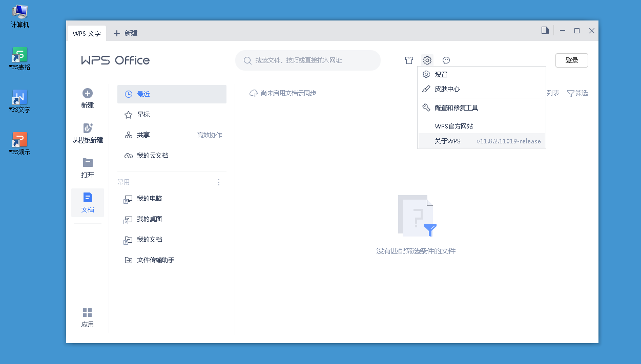This screenshot has height=364, width=641.
Task: Click the search files input field
Action: (307, 60)
